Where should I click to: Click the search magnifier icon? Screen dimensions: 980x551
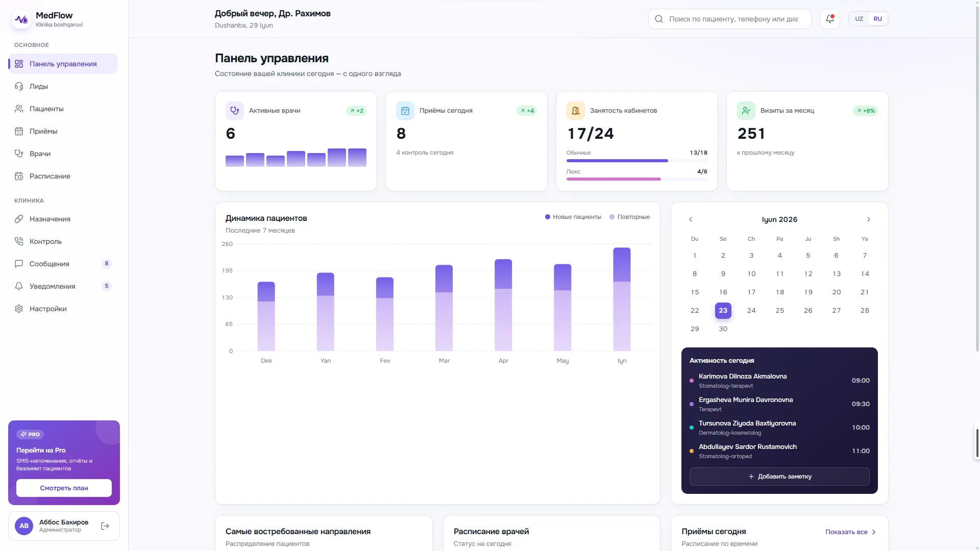pos(659,19)
